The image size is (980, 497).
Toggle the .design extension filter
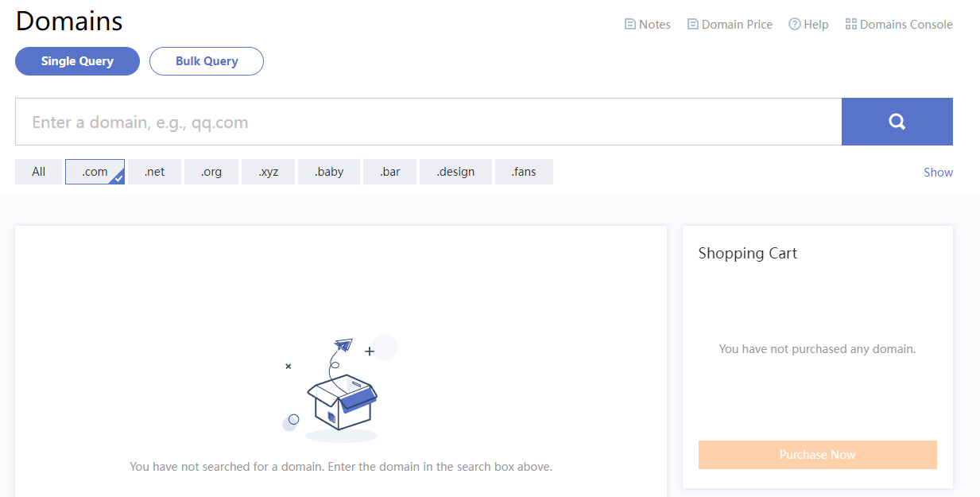(x=455, y=172)
